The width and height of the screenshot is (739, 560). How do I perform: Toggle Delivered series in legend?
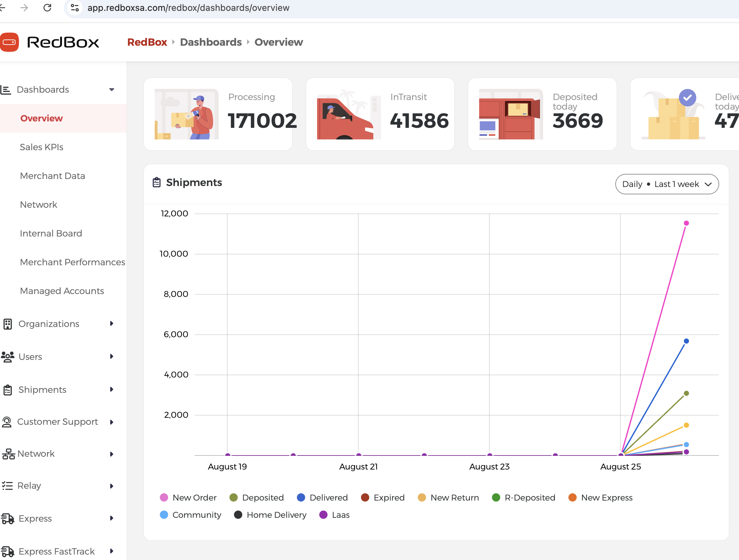coord(323,498)
